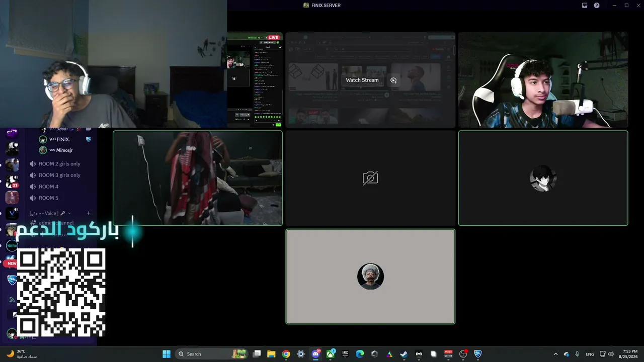Click the speaker icon beside ROOM 5
Image resolution: width=644 pixels, height=362 pixels.
click(x=33, y=198)
